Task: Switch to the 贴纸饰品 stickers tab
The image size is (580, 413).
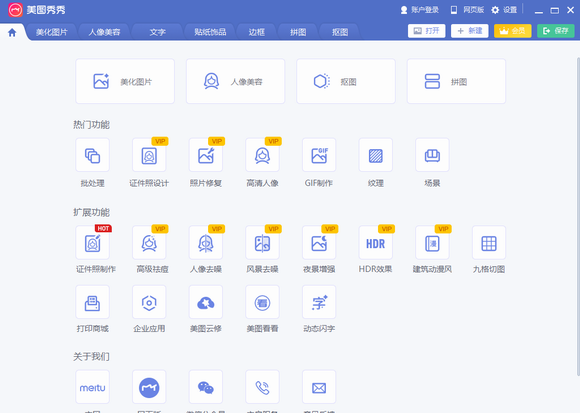Action: (210, 32)
